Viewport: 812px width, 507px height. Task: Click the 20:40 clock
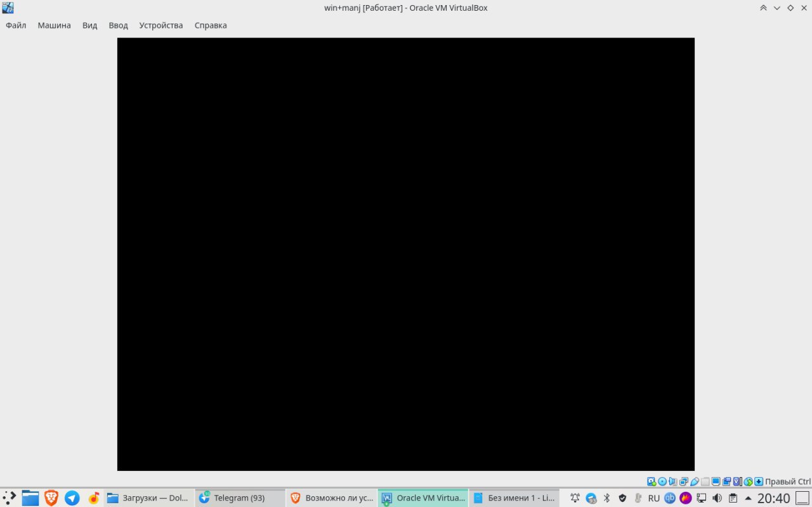[774, 498]
